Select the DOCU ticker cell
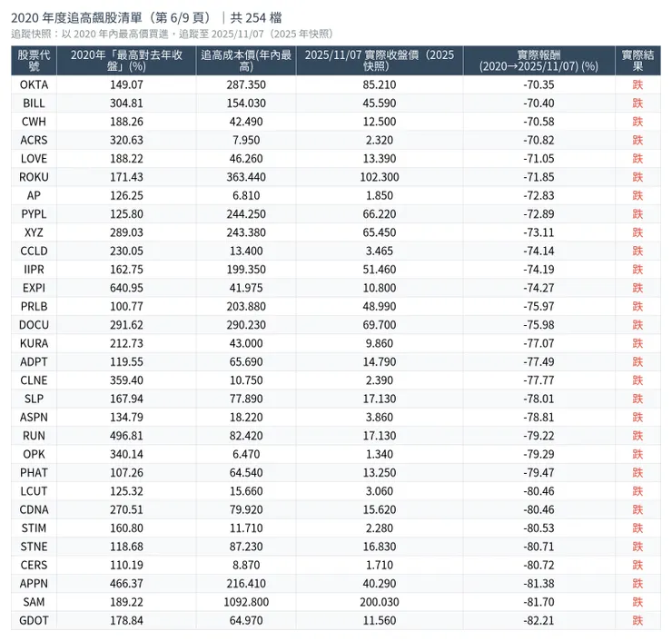Image resolution: width=672 pixels, height=641 pixels. [34, 325]
